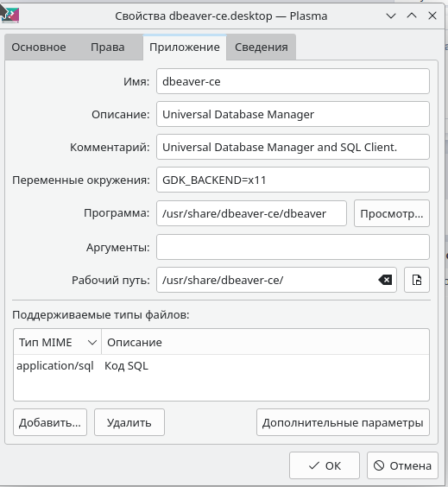Confirm with the OK button

pyautogui.click(x=325, y=465)
